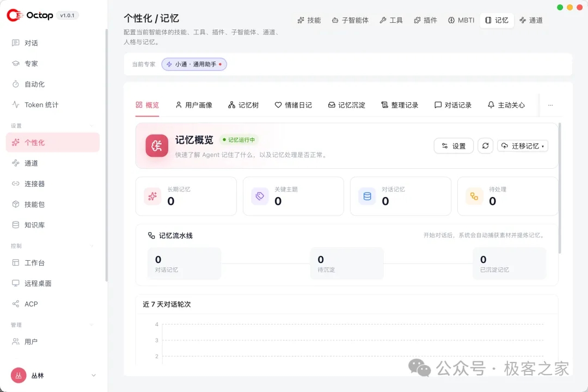Click the more tabs ellipsis button
The height and width of the screenshot is (392, 588).
[550, 106]
